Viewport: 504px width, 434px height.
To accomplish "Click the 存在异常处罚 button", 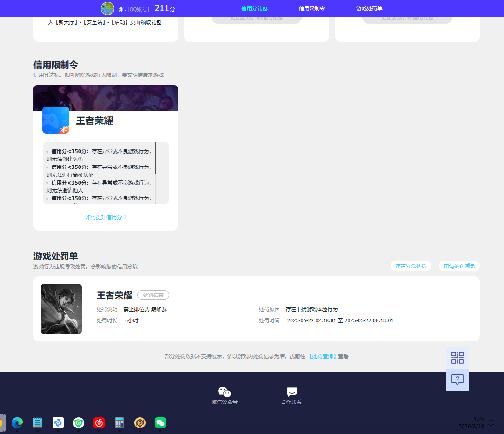I will pos(411,266).
